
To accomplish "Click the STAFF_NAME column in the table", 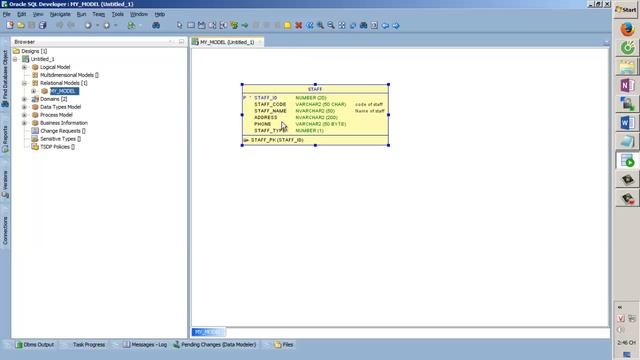I will [x=270, y=111].
